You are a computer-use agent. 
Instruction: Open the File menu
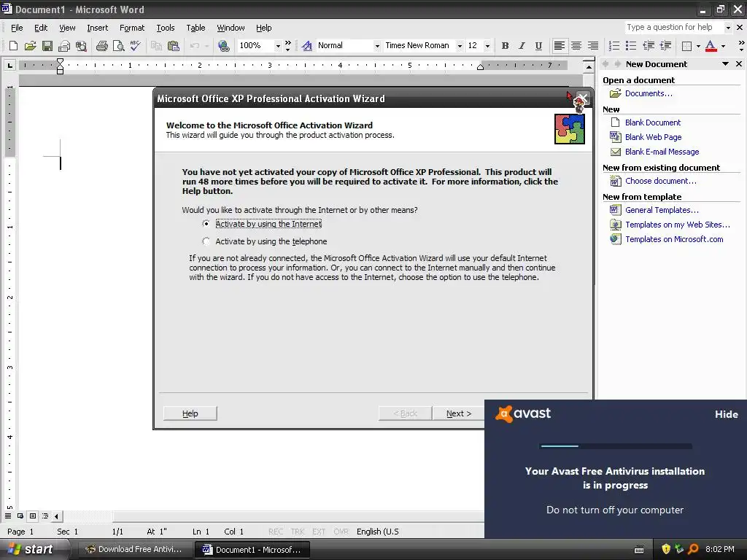17,28
